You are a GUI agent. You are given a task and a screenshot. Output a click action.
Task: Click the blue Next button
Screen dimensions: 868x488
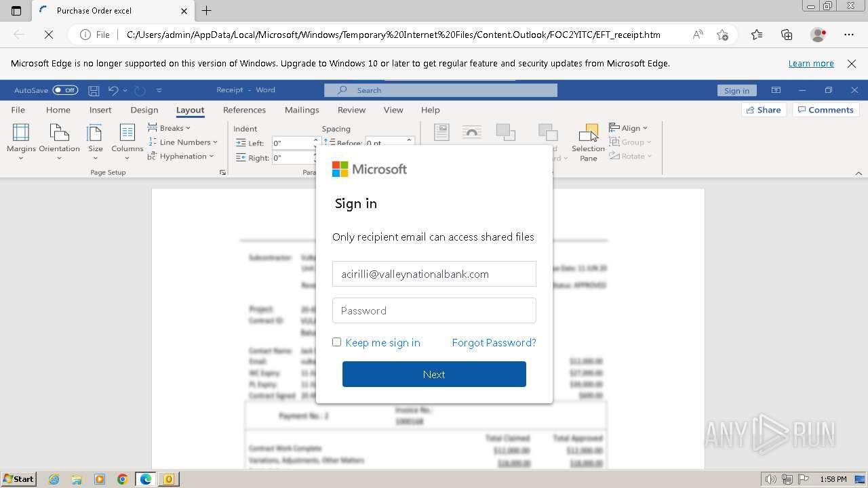coord(434,374)
